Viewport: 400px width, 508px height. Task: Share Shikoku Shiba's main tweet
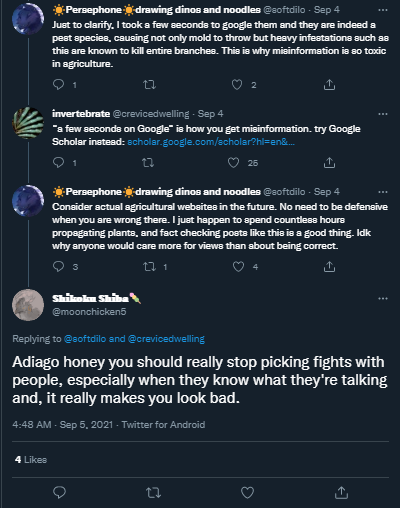click(341, 492)
